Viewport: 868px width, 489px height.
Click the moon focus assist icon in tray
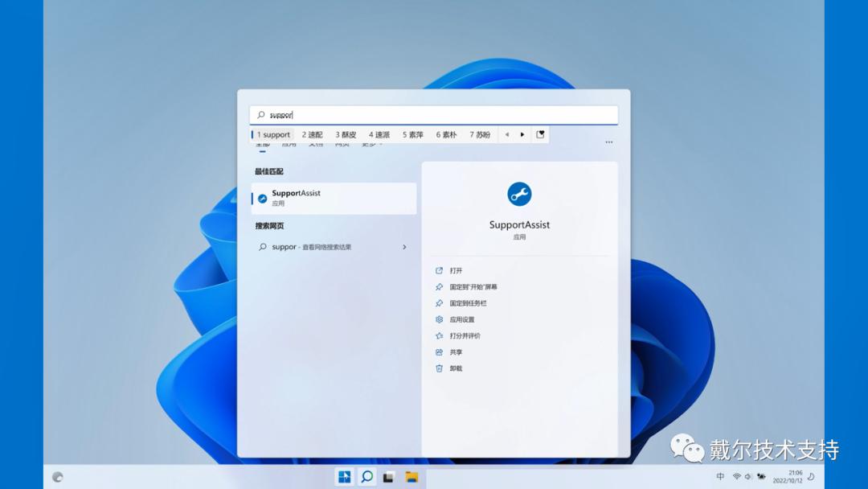(x=811, y=476)
